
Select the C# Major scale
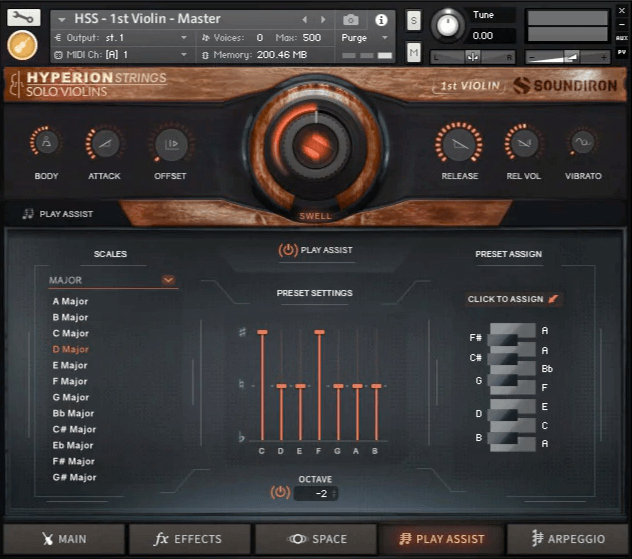point(74,430)
